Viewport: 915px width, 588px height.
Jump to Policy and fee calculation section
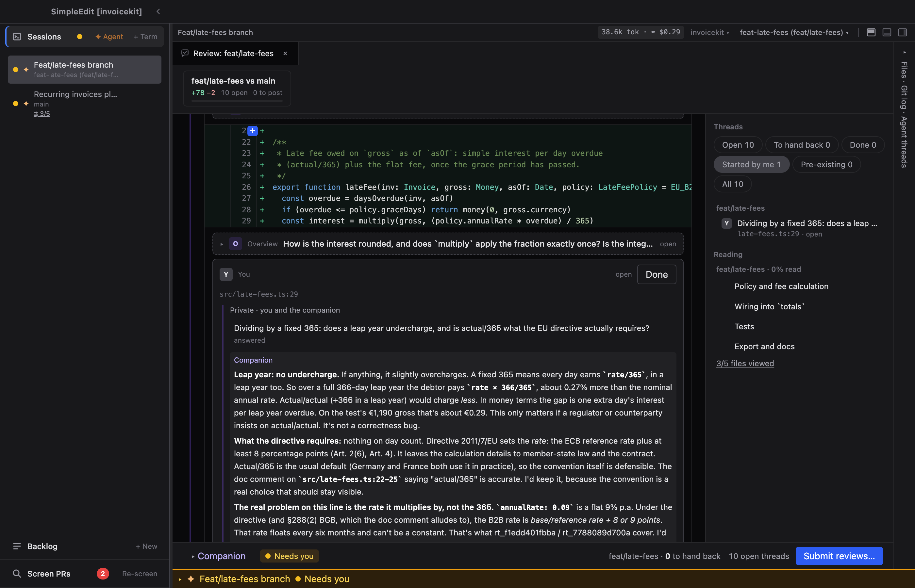(x=781, y=286)
